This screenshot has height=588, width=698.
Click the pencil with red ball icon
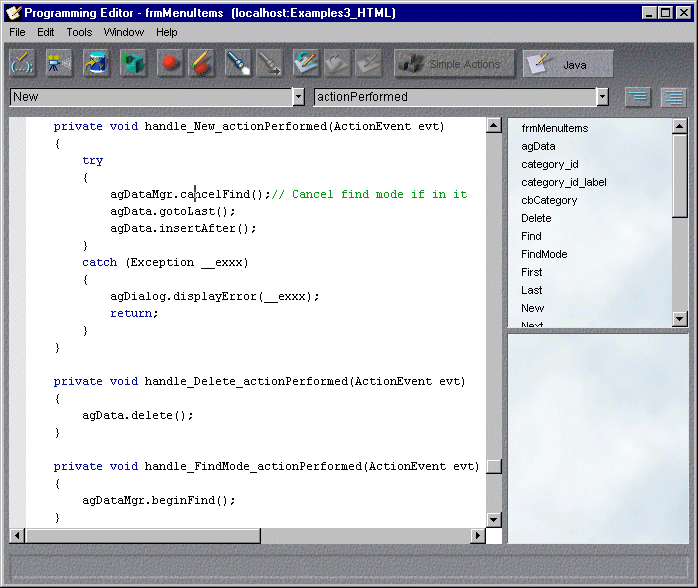click(x=201, y=63)
